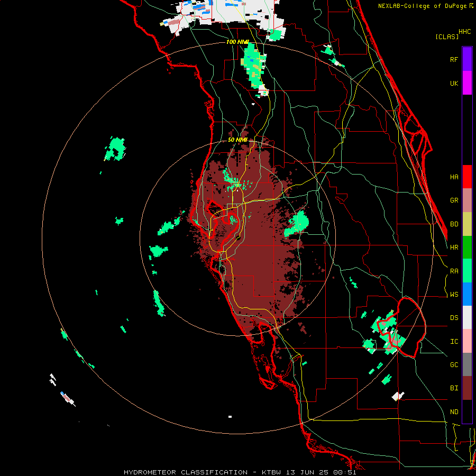Image resolution: width=476 pixels, height=476 pixels.
Task: Select the IC legend label
Action: click(454, 342)
